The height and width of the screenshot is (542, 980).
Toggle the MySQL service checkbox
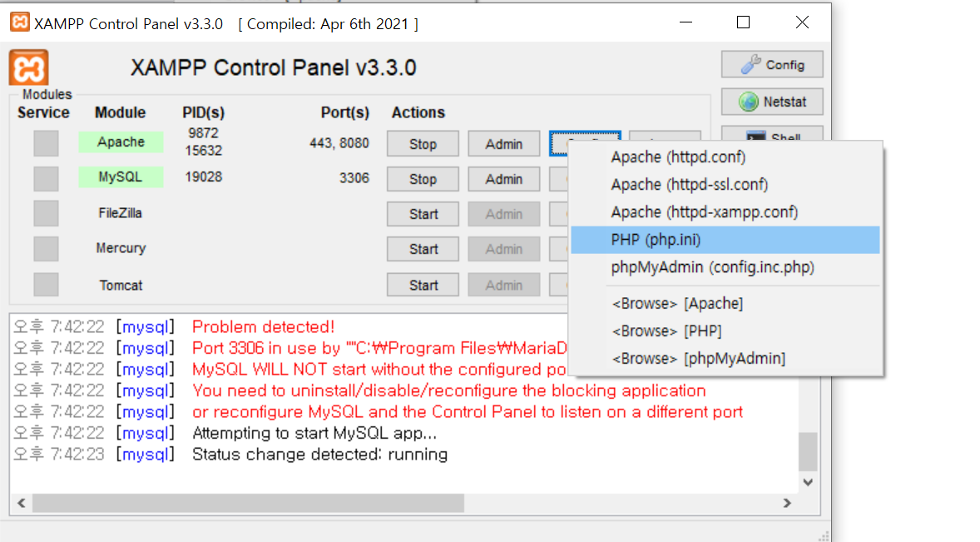pos(47,179)
